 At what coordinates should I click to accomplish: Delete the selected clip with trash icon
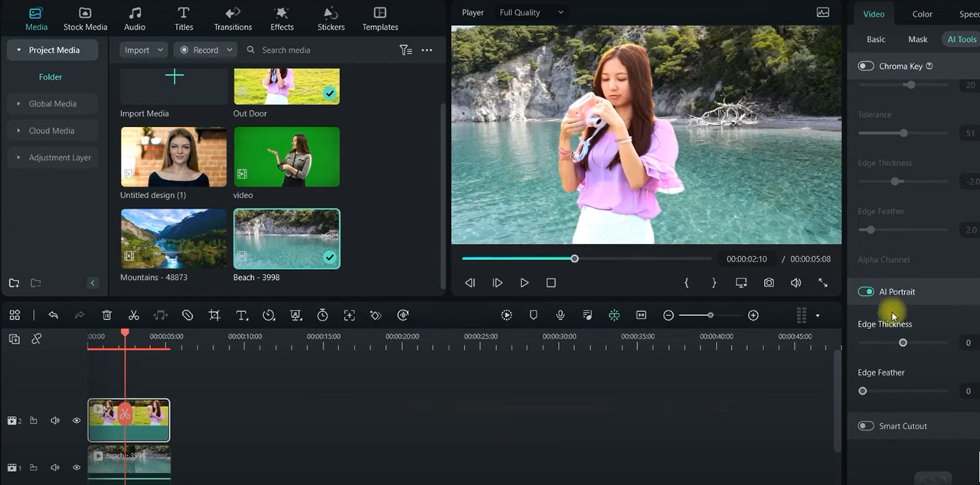pos(107,315)
